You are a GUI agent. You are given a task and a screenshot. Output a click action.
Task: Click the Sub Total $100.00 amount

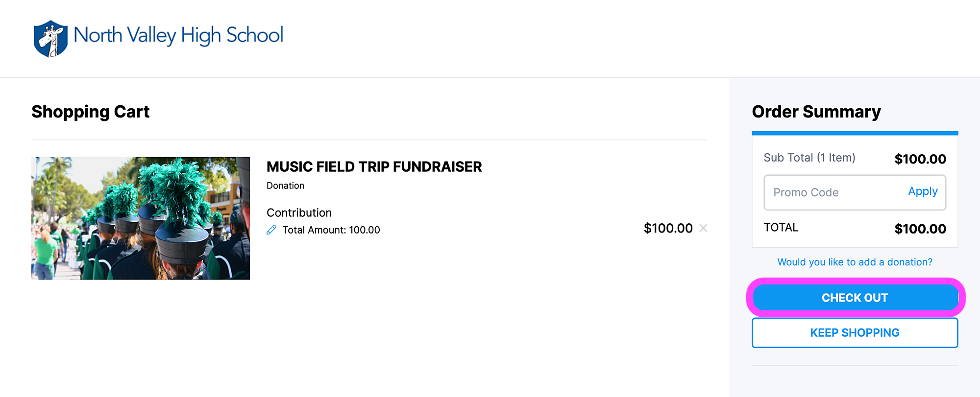click(x=920, y=159)
